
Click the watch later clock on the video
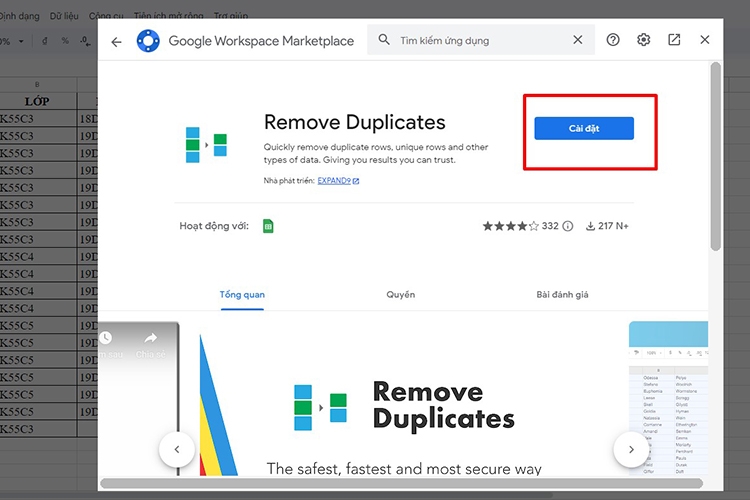tap(105, 338)
